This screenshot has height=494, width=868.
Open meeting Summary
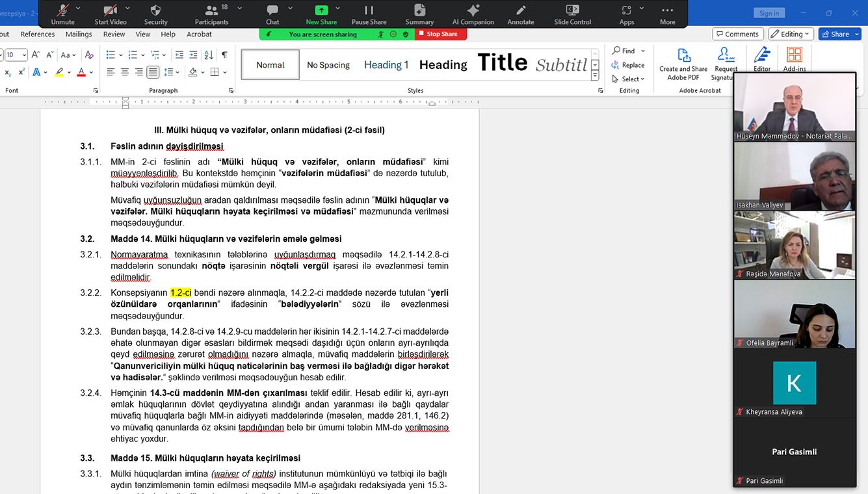pyautogui.click(x=419, y=14)
